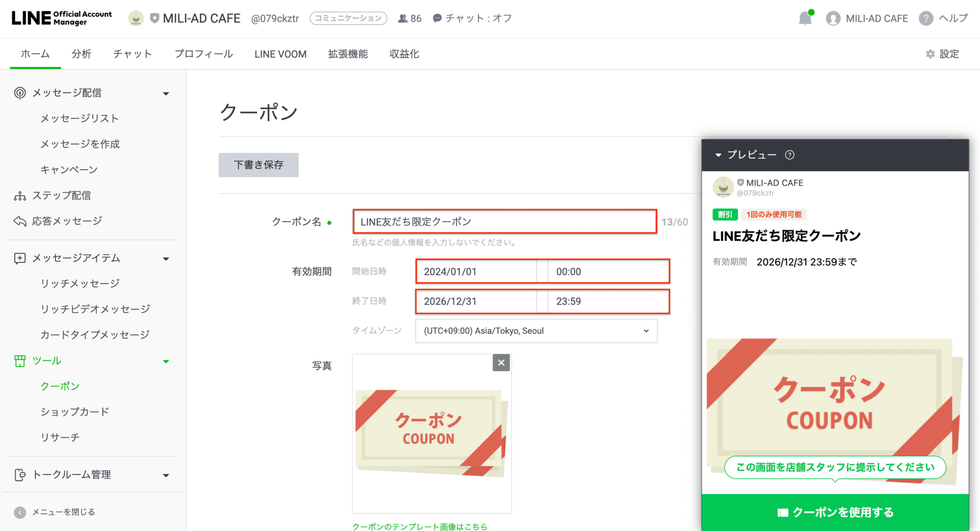Image resolution: width=980 pixels, height=531 pixels.
Task: Remove uploaded coupon photo with X icon
Action: (x=501, y=363)
